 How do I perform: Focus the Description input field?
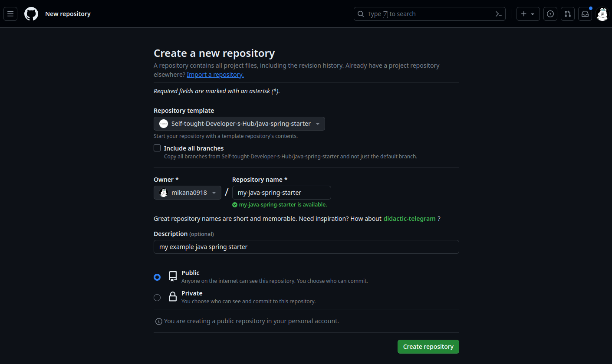pos(306,247)
